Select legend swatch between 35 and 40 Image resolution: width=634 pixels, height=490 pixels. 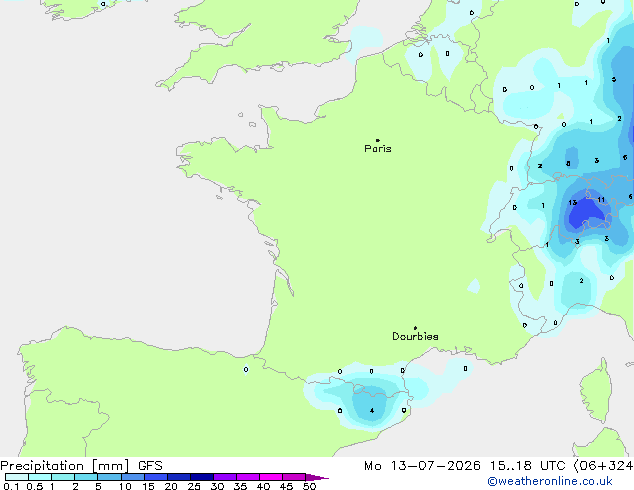coord(248,477)
